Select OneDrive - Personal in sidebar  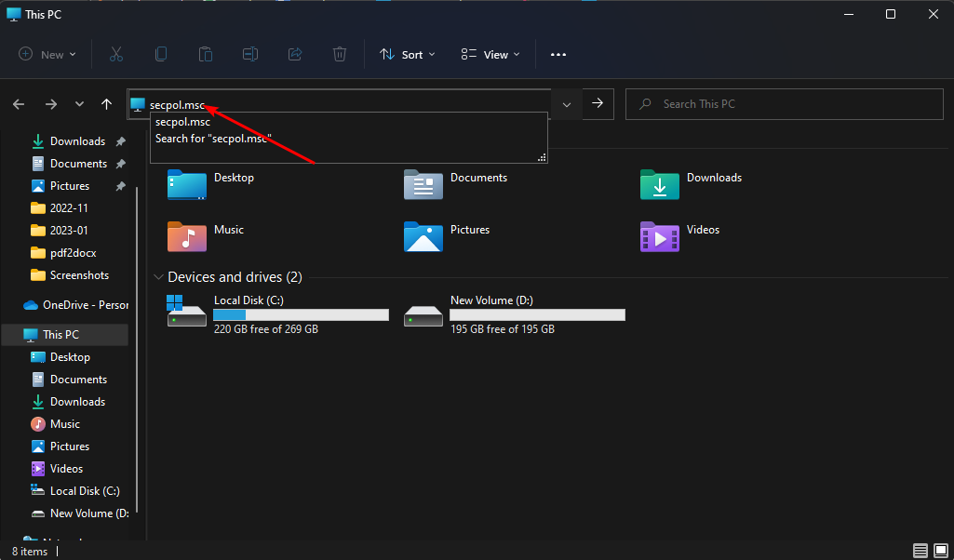point(76,304)
